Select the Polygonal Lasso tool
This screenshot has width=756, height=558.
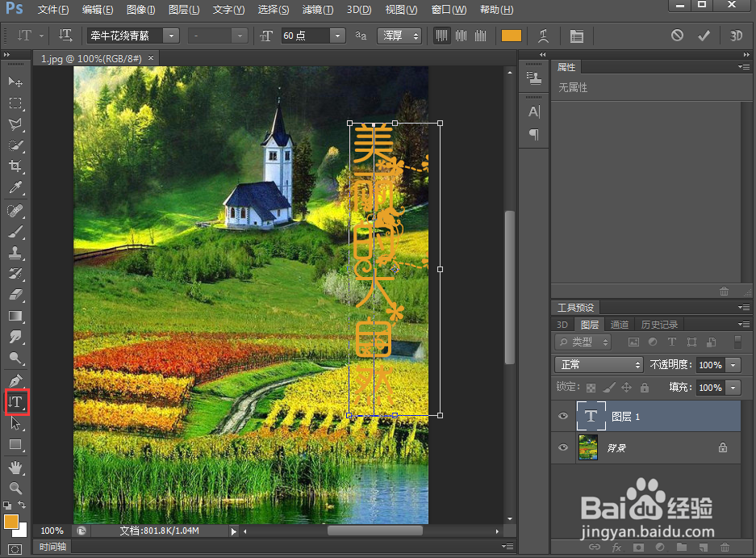(15, 124)
